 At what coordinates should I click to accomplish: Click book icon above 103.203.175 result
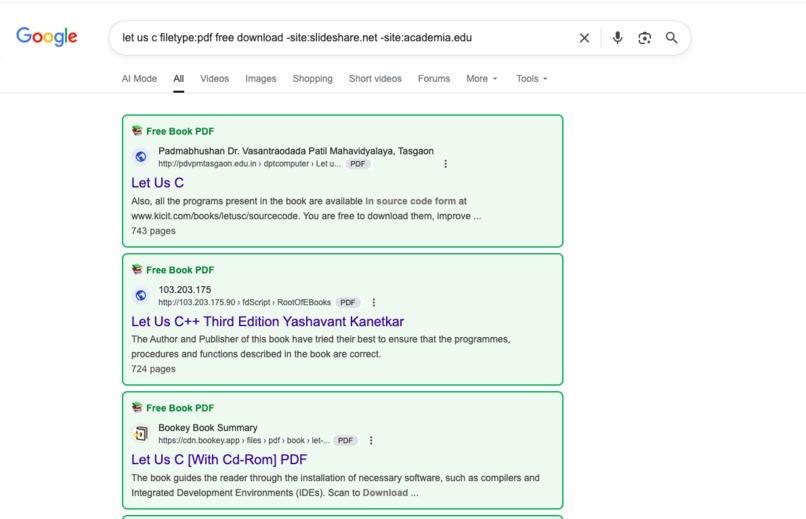137,269
